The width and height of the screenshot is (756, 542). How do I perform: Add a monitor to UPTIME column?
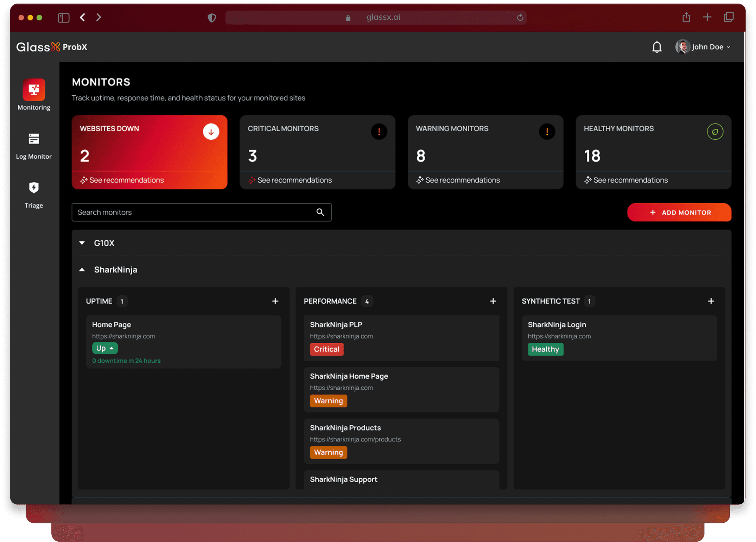pos(275,301)
